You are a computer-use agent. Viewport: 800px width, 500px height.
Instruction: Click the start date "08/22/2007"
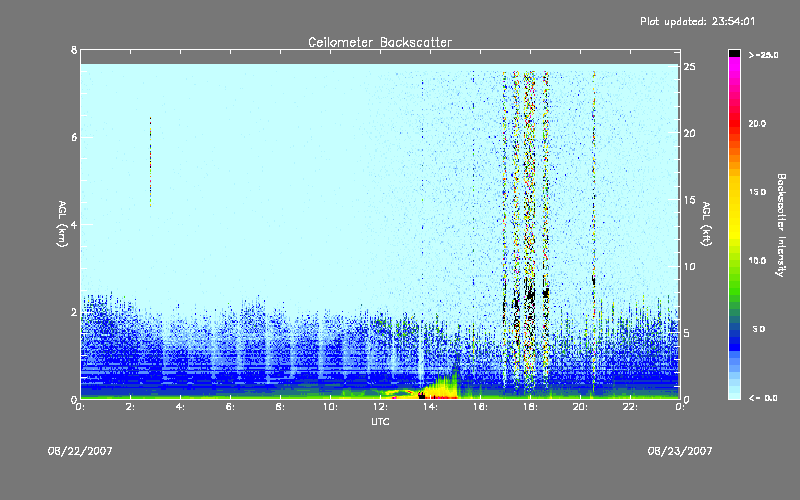[x=80, y=451]
